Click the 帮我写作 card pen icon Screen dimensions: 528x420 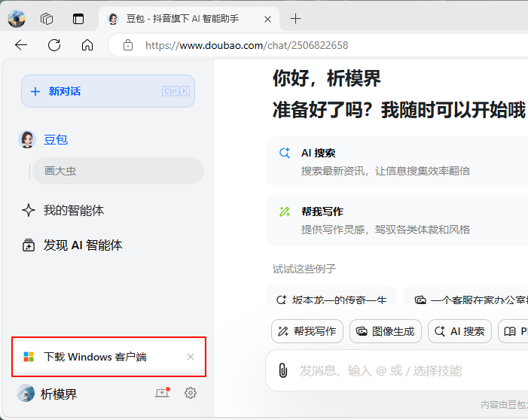285,212
